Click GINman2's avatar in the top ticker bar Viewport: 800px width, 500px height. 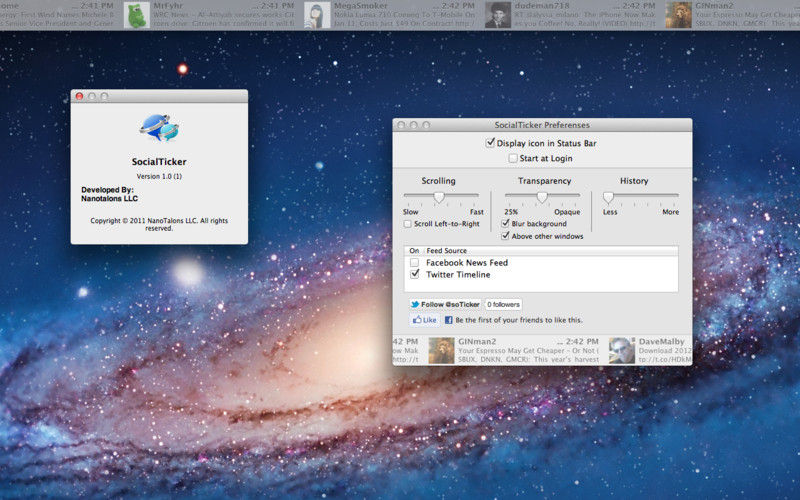click(x=678, y=15)
